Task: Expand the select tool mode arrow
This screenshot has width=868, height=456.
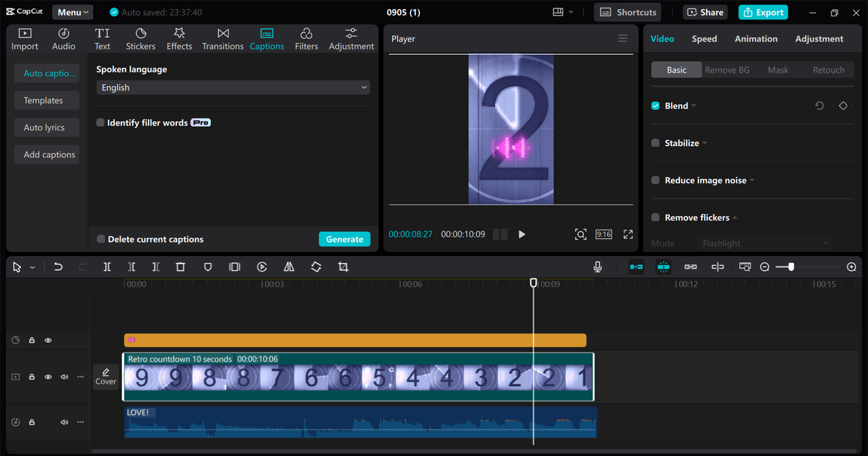Action: (32, 268)
